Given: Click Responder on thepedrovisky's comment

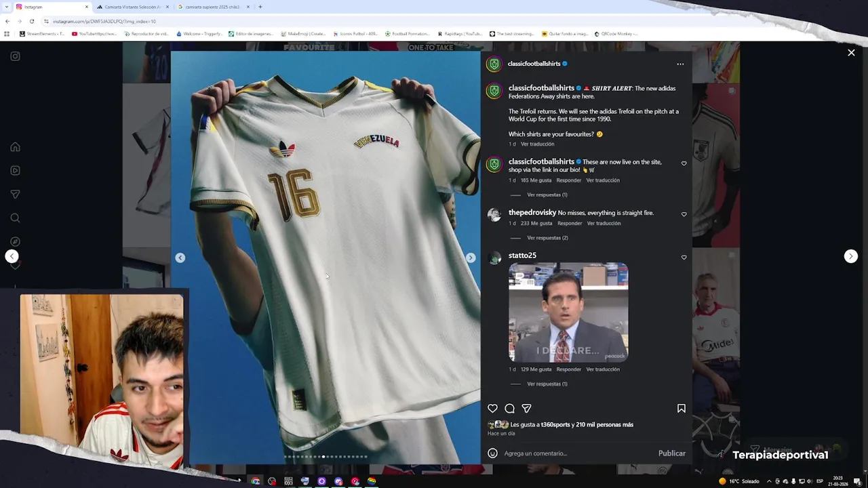Looking at the screenshot, I should point(570,223).
